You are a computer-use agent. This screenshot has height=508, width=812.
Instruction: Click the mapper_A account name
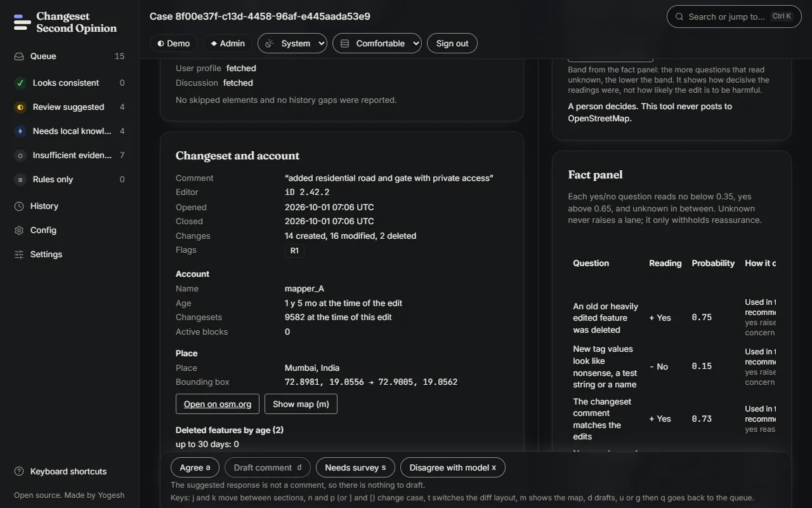[304, 289]
